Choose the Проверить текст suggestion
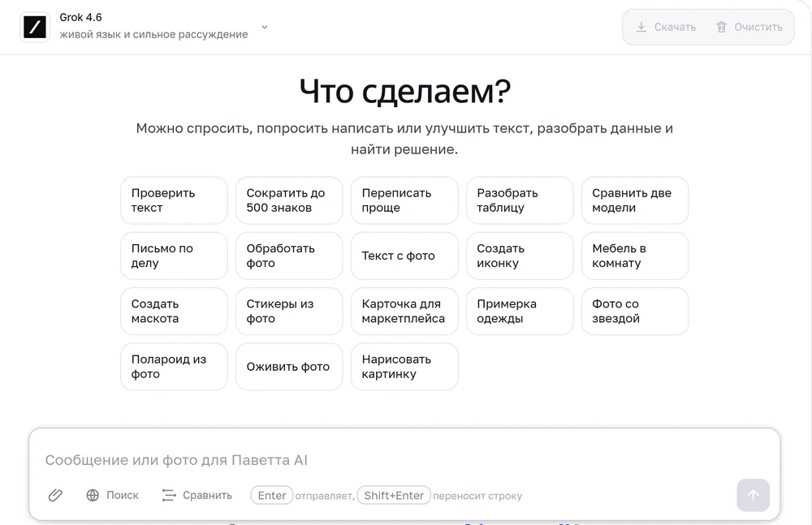 [x=174, y=200]
